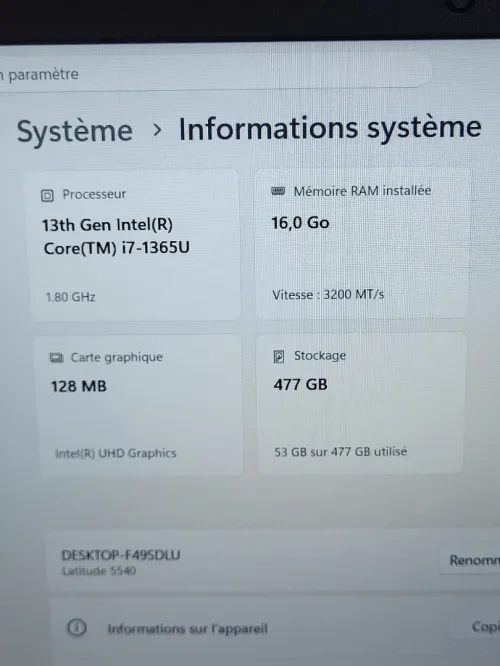Select the Latitude 5540 model text
Screen dimensions: 500x666
99,571
